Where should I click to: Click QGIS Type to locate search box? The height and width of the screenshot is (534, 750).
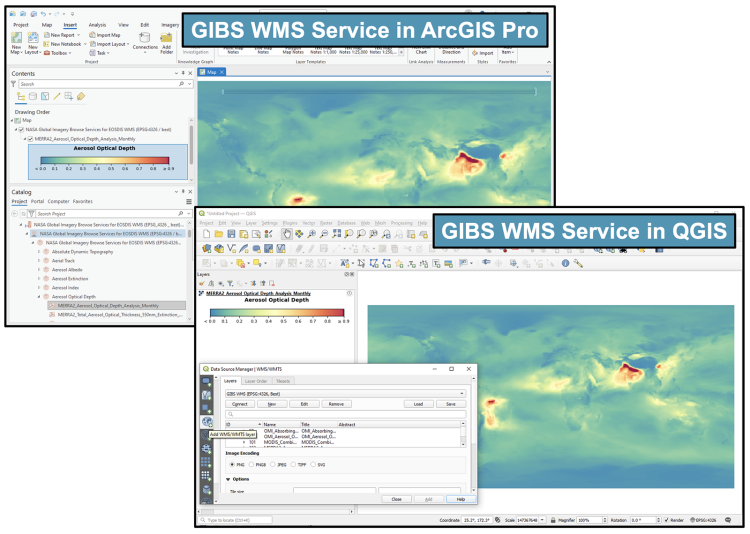pos(236,520)
